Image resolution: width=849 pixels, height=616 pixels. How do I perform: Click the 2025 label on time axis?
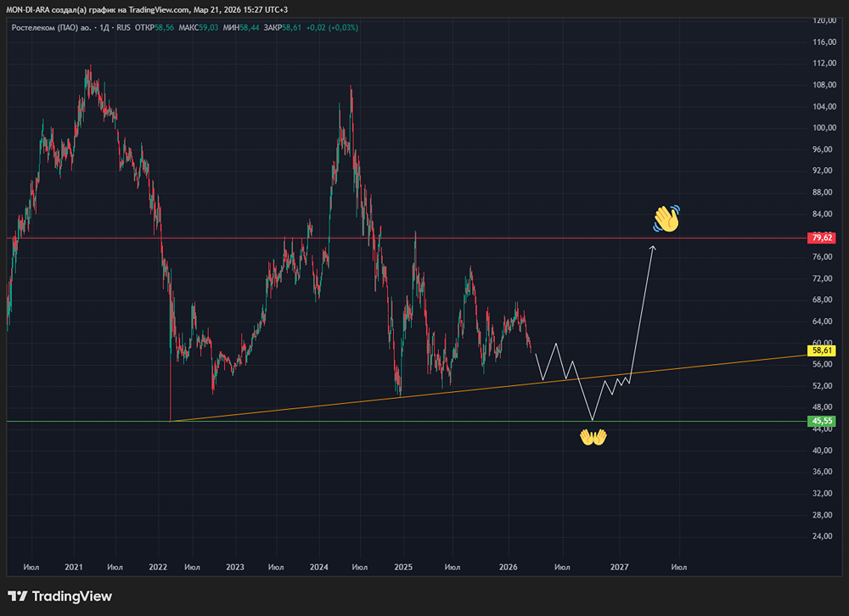pyautogui.click(x=403, y=568)
